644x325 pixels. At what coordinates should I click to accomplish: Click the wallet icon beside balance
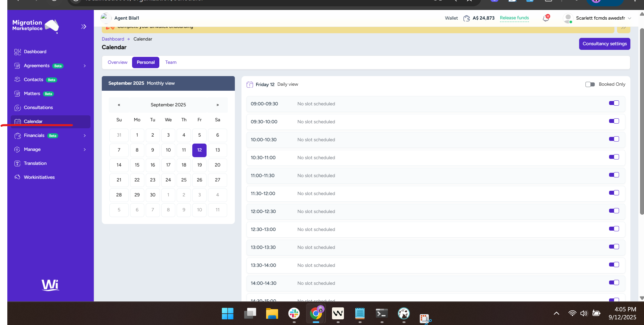coord(467,18)
